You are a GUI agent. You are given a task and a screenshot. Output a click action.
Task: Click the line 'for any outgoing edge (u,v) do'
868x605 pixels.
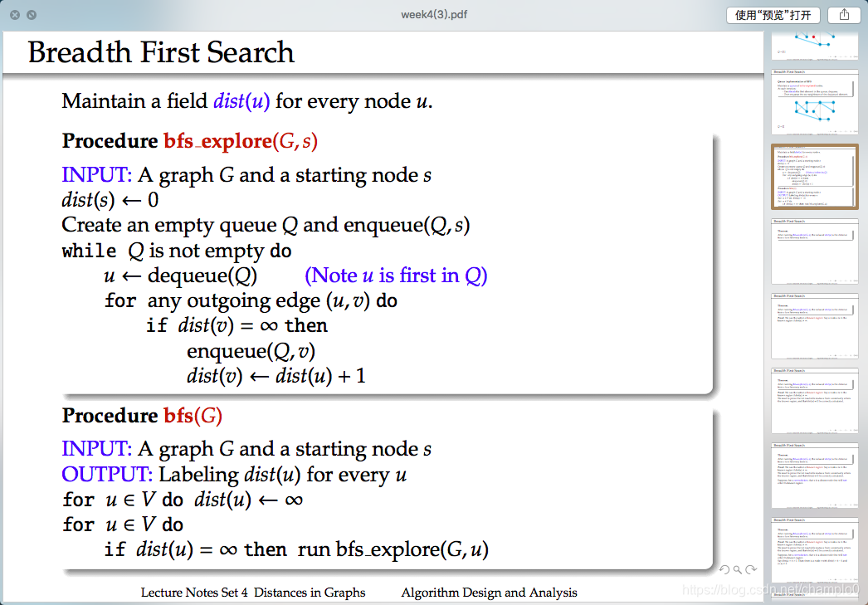pyautogui.click(x=251, y=301)
